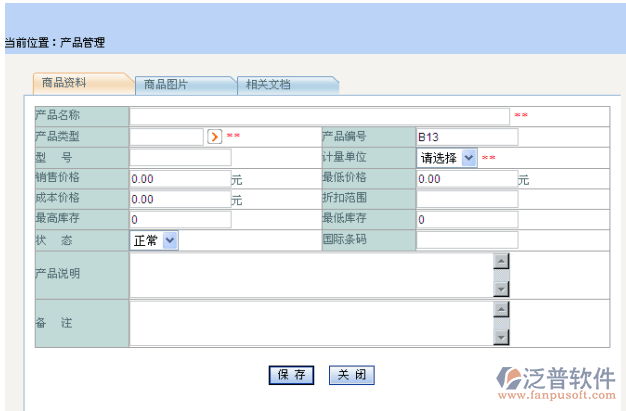Select the 销售价格 input field

(180, 179)
